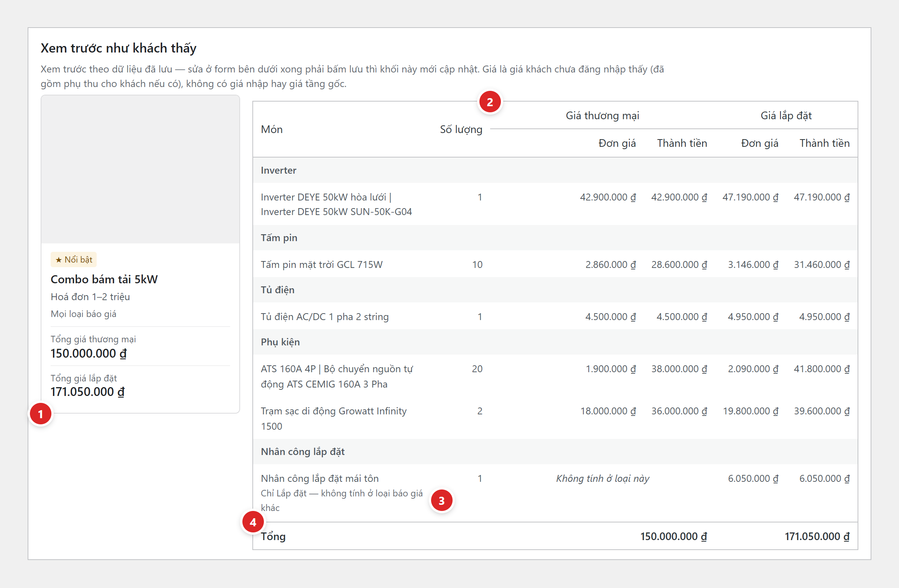Click the unit price '2.860.000 ₫'
This screenshot has width=899, height=588.
pyautogui.click(x=611, y=264)
